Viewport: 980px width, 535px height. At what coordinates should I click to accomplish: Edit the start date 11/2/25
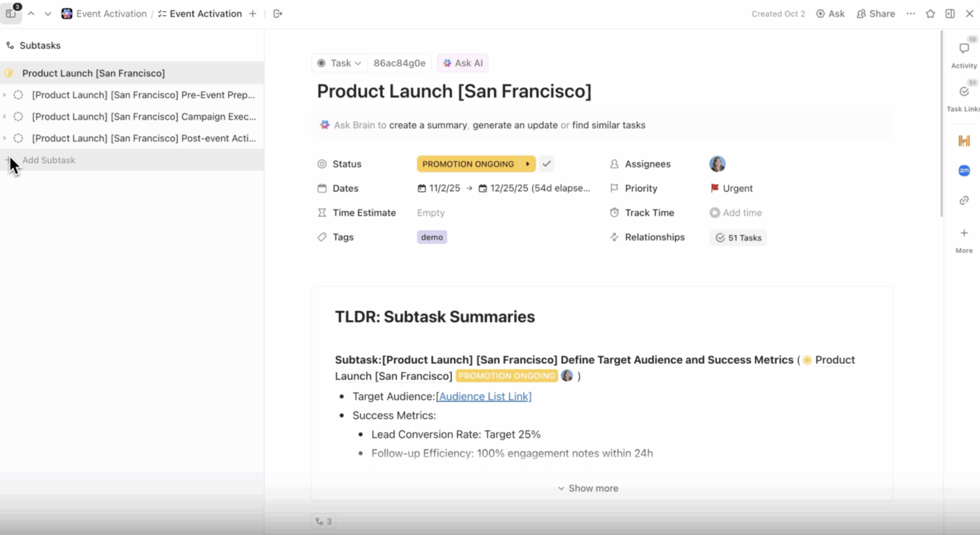(439, 188)
